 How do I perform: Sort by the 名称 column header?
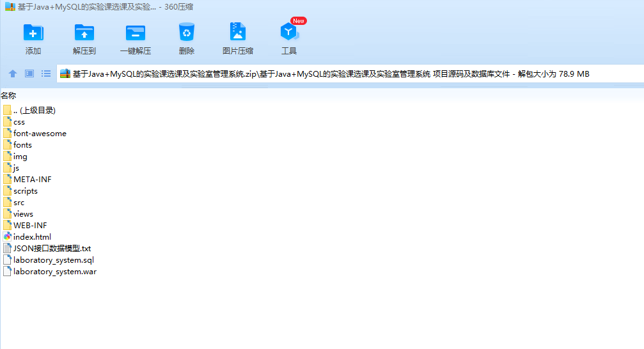[8, 96]
